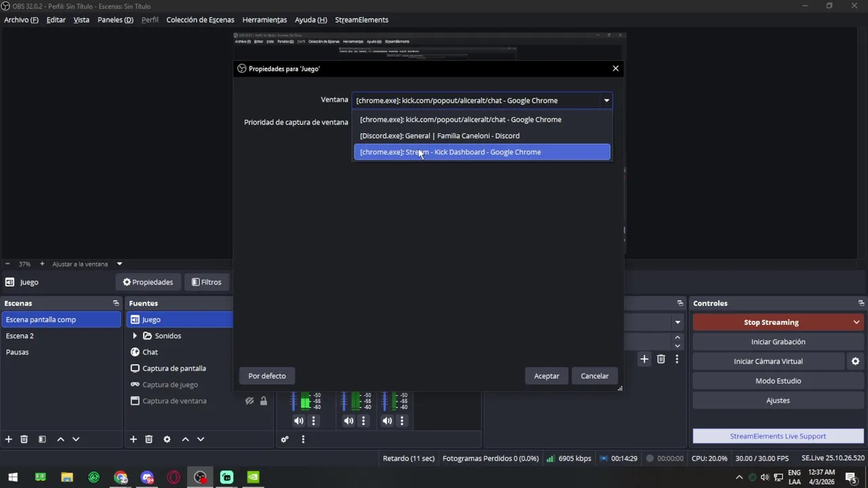Open Colección de Escenas menu

(200, 20)
